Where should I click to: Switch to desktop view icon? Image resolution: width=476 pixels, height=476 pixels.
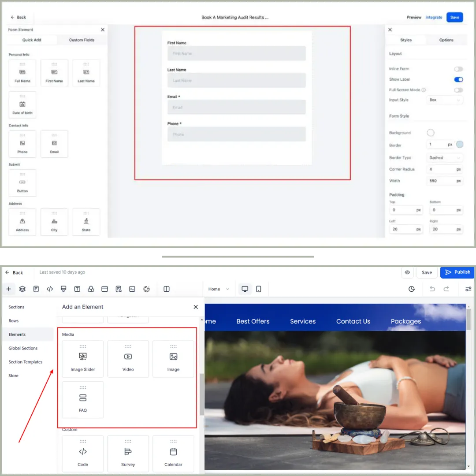(x=245, y=289)
